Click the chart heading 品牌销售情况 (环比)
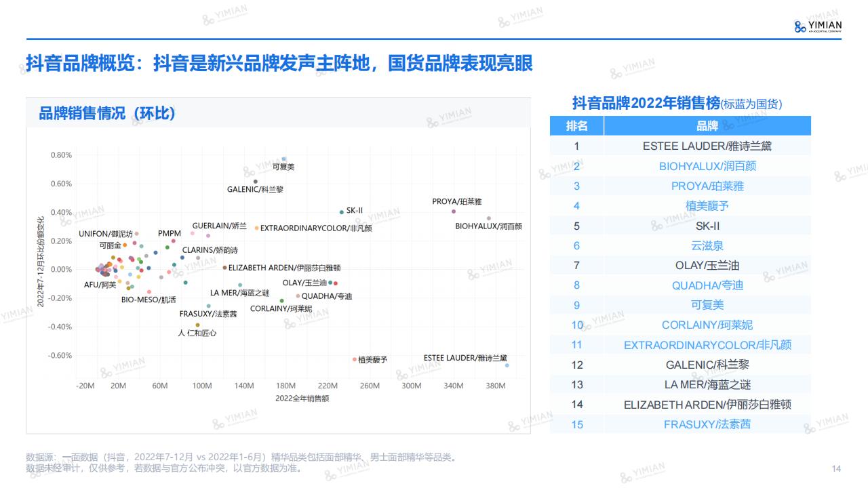This screenshot has height=488, width=868. (107, 113)
